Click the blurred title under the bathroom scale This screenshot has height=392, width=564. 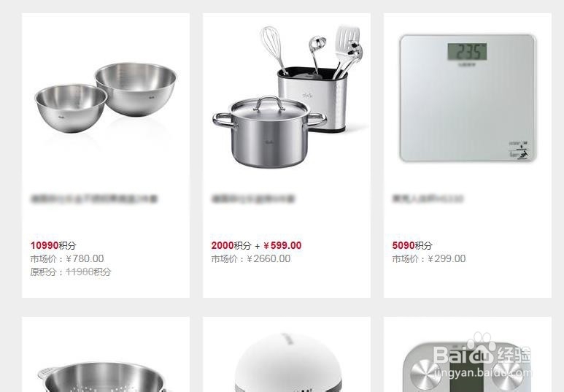(x=428, y=199)
